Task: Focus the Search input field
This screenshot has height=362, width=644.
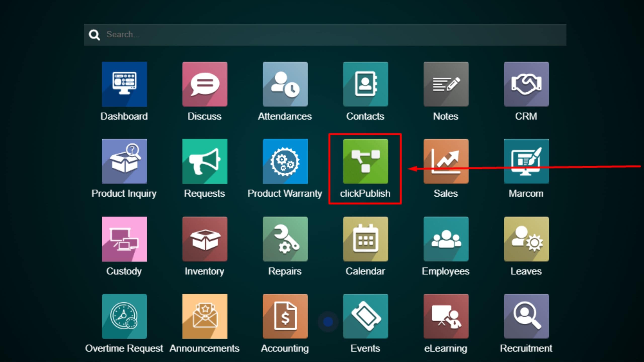Action: click(x=325, y=35)
